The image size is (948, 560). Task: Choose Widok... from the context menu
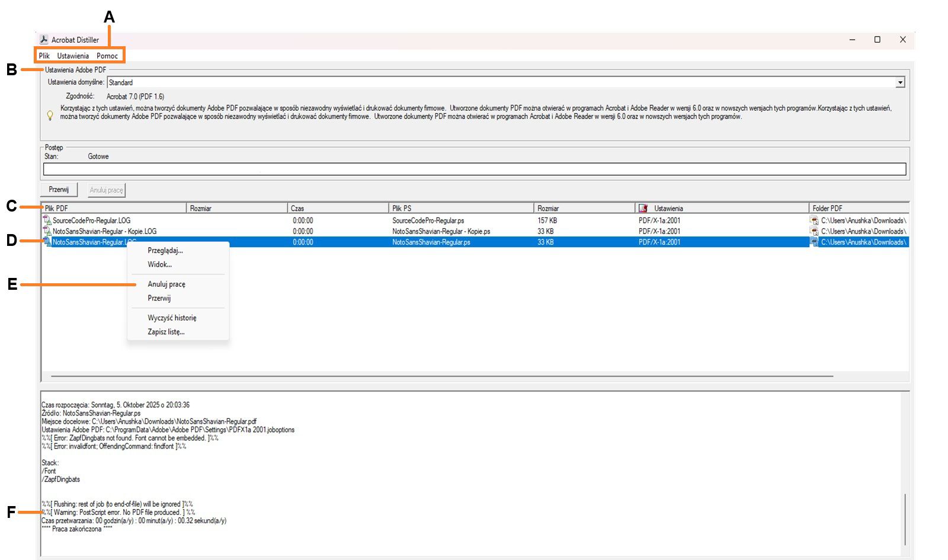click(178, 264)
